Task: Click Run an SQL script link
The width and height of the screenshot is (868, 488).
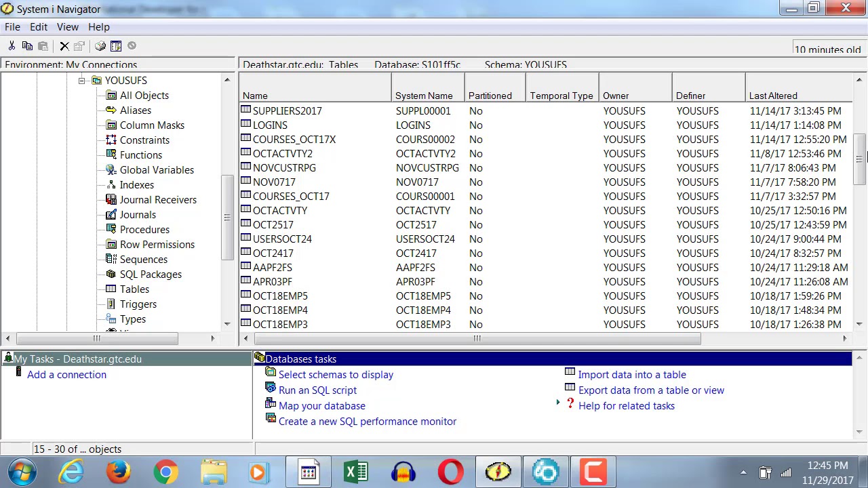Action: 317,390
